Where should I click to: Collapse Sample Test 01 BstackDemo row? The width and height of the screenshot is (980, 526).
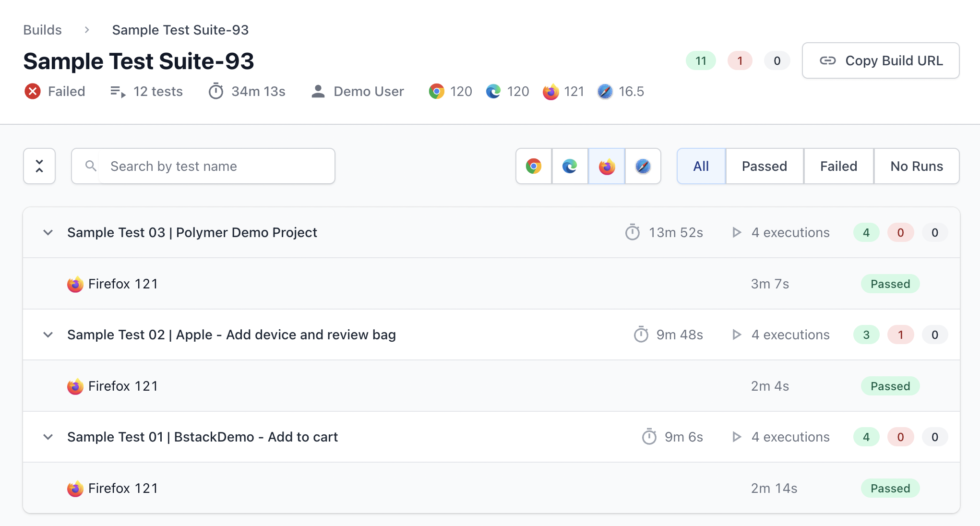(48, 437)
